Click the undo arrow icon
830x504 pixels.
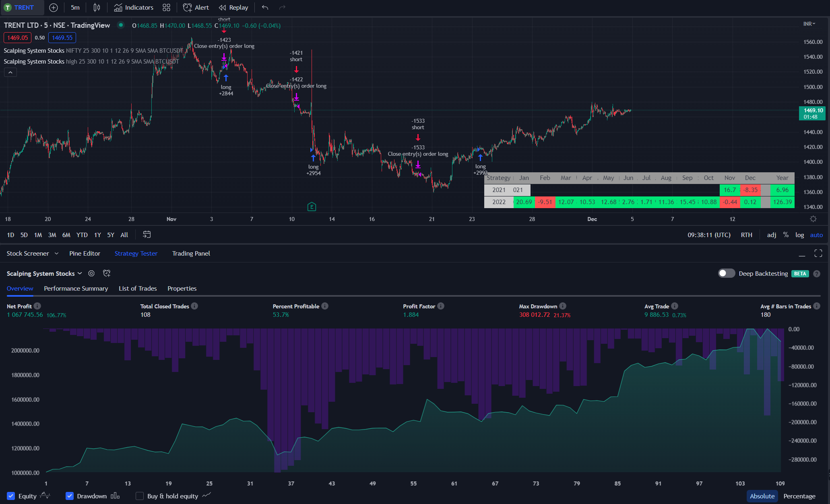[264, 7]
